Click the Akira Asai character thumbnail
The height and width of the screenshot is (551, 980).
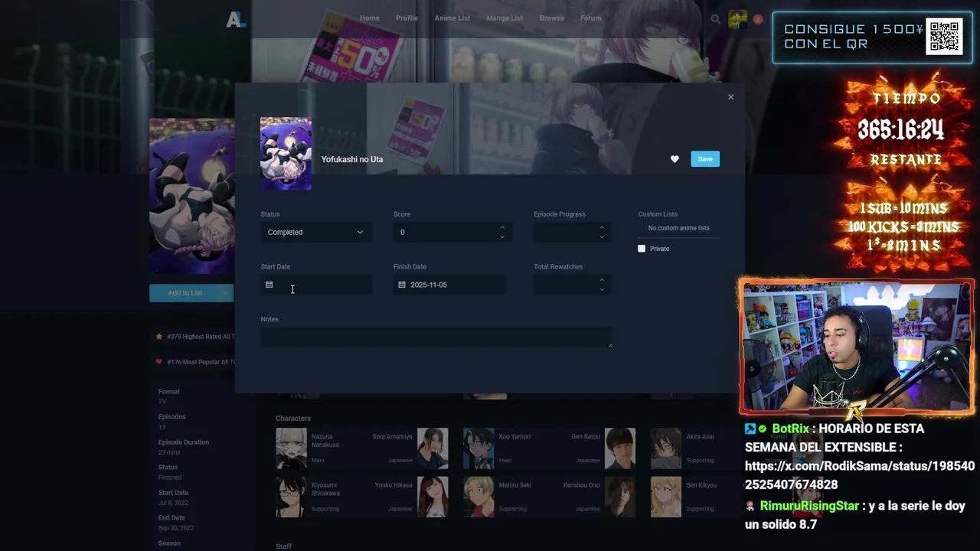(x=666, y=448)
